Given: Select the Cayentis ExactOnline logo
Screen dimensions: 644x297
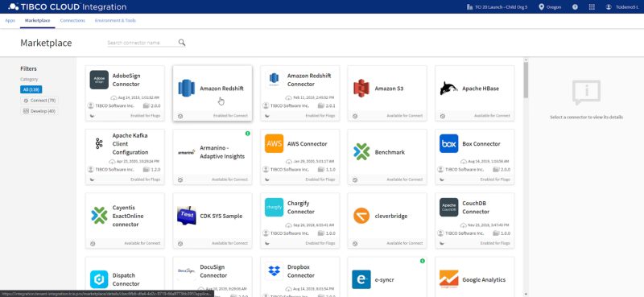Looking at the screenshot, I should tap(99, 216).
